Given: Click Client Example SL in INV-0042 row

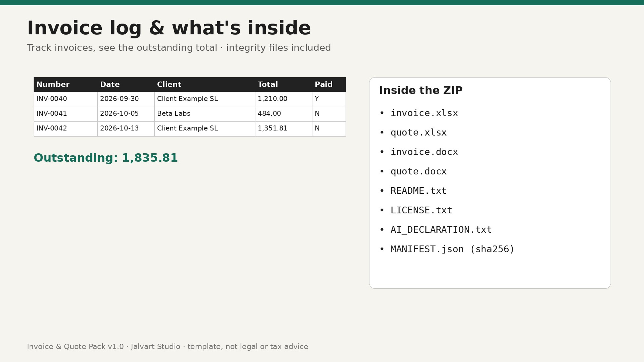Looking at the screenshot, I should (187, 128).
